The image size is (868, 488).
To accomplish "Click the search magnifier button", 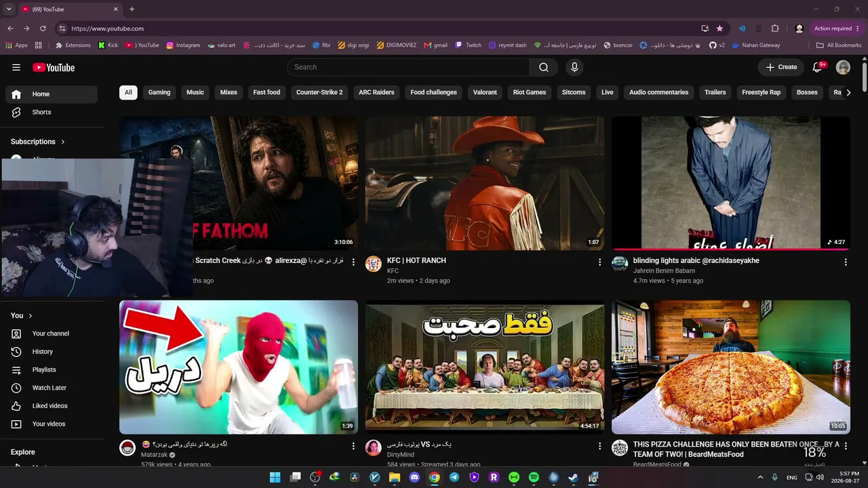I will [544, 67].
